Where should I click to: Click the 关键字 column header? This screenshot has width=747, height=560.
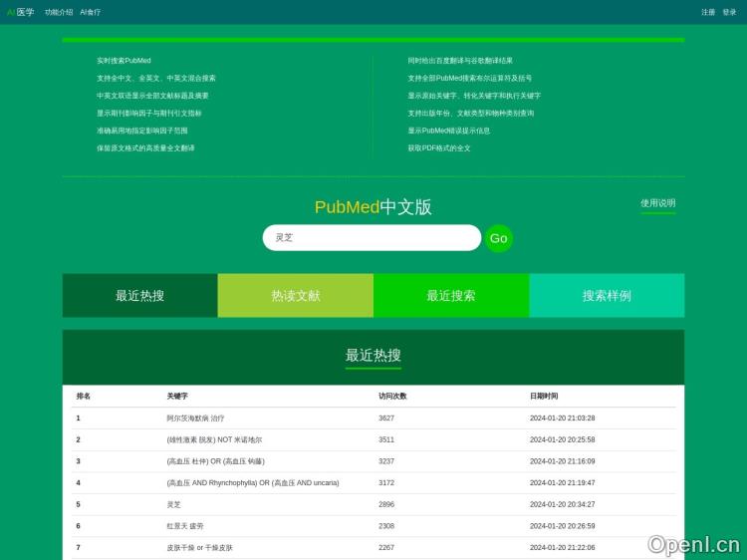pos(177,396)
